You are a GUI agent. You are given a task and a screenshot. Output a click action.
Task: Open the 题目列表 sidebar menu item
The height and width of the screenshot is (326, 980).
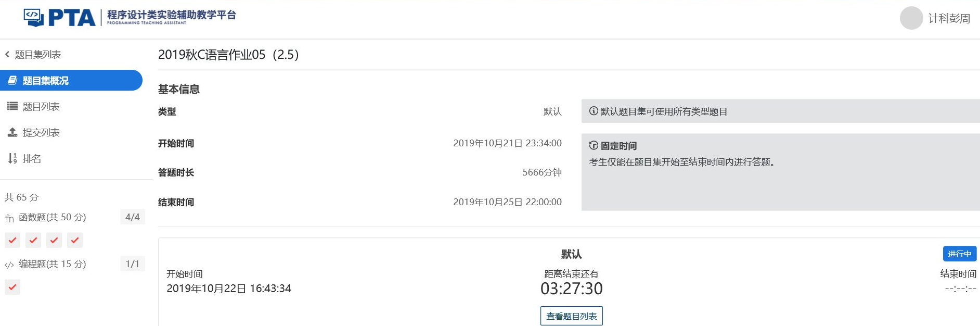(x=41, y=106)
